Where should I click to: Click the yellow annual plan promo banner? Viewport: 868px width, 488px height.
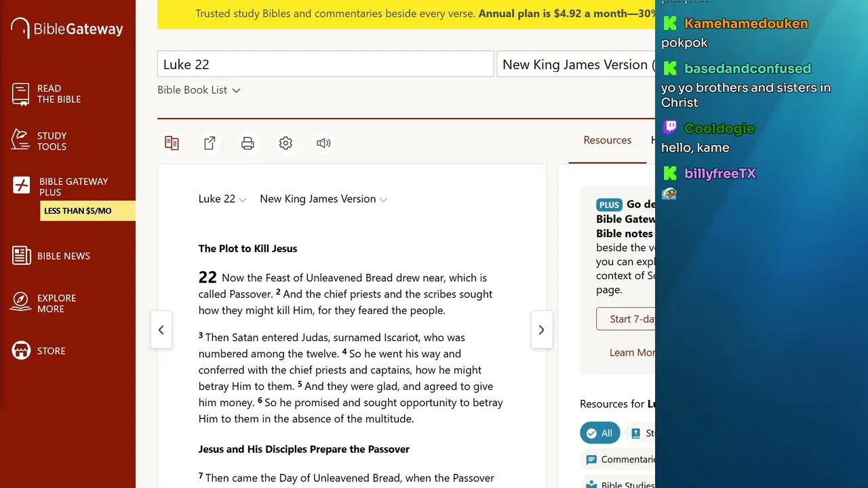pos(406,14)
